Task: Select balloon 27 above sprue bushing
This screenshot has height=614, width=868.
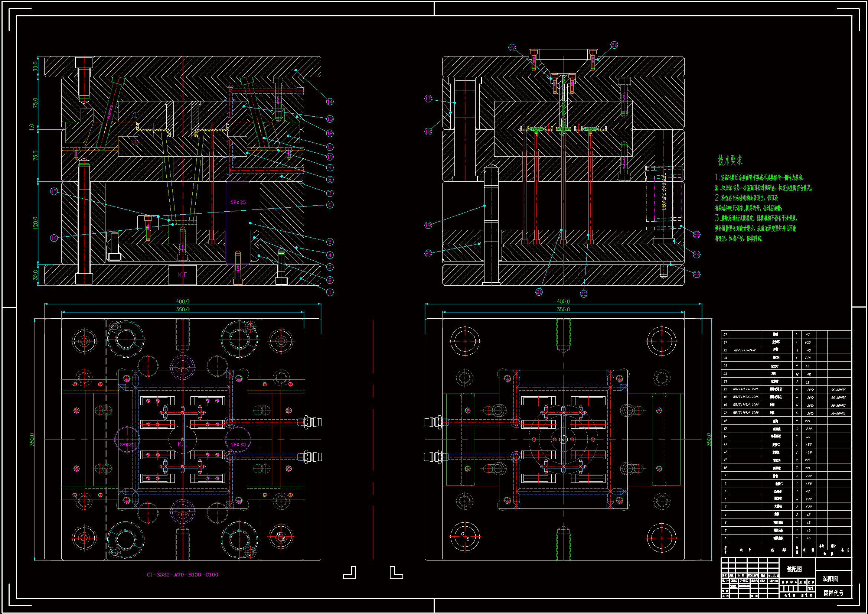Action: 512,48
